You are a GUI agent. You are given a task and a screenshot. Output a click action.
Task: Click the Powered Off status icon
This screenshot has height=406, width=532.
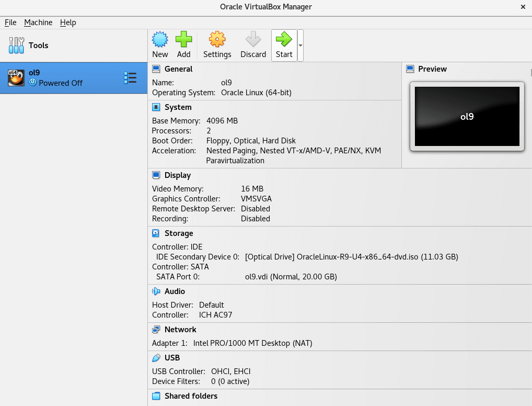(x=32, y=82)
